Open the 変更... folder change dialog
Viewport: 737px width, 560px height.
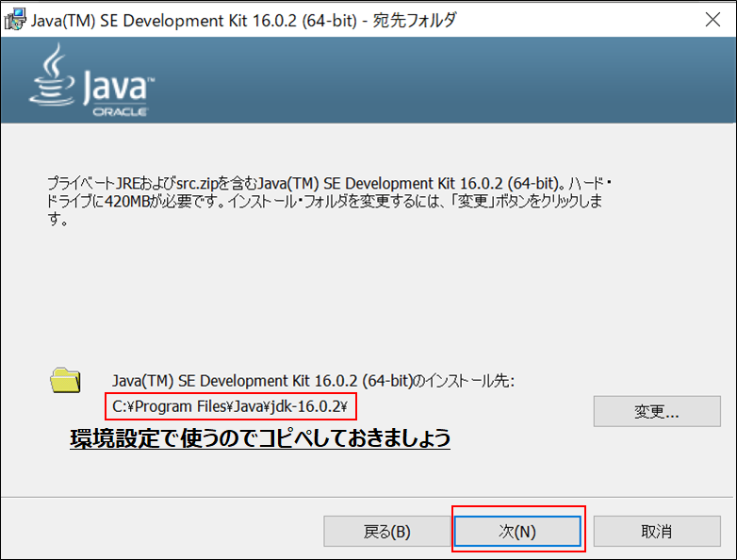tap(657, 411)
